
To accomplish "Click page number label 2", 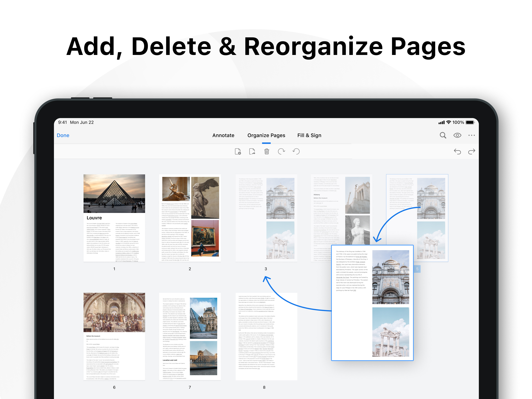I will (x=190, y=269).
